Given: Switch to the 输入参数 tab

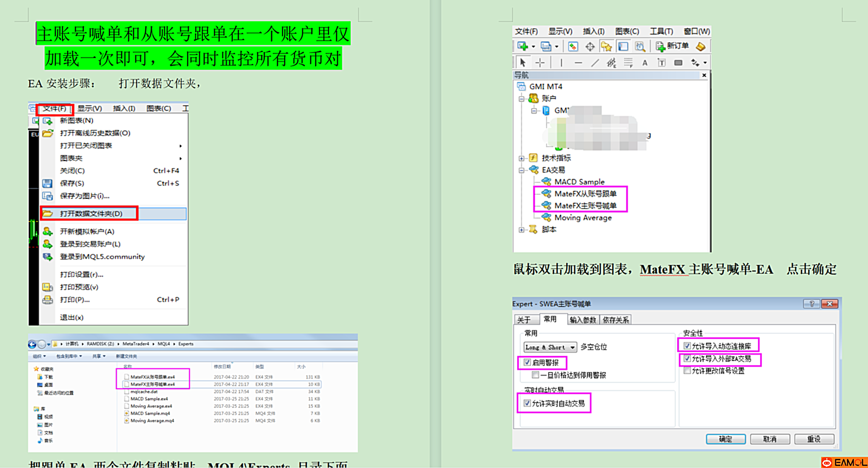Looking at the screenshot, I should click(583, 320).
